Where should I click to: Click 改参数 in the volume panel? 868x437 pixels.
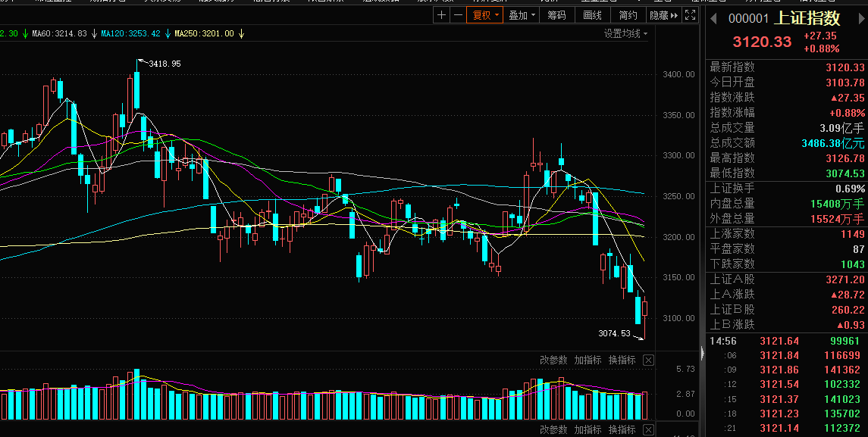tap(553, 361)
